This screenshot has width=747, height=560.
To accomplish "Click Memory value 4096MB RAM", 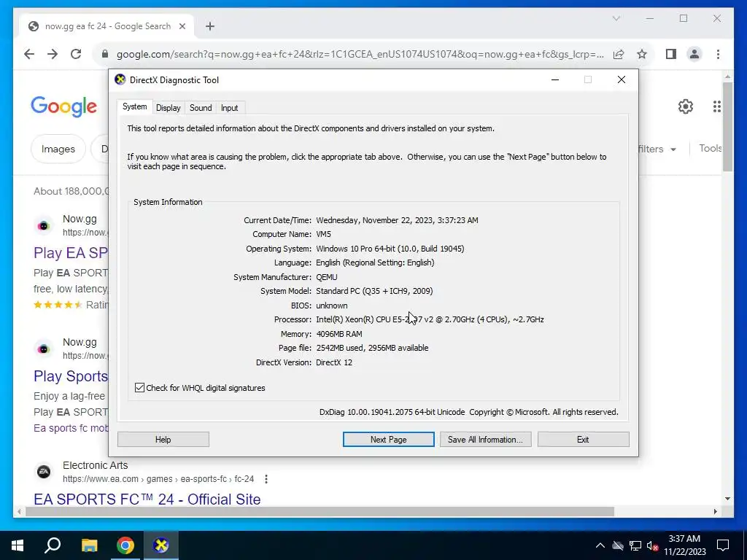I will coord(339,334).
